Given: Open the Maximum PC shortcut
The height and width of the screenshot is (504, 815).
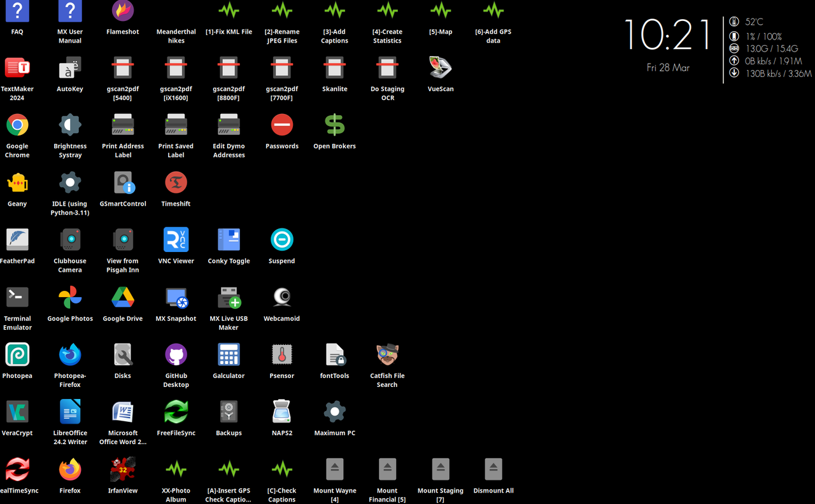Looking at the screenshot, I should point(334,412).
